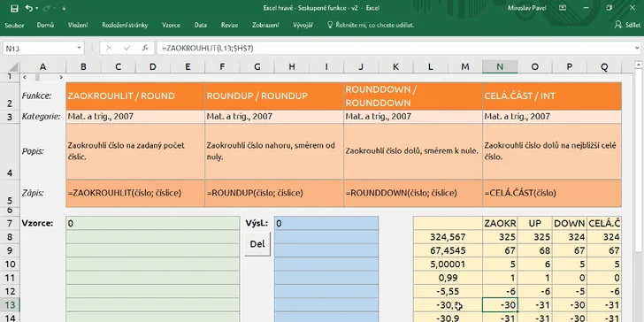Viewport: 644px width, 322px height.
Task: Open the Name Box dropdown arrow
Action: pyautogui.click(x=80, y=48)
